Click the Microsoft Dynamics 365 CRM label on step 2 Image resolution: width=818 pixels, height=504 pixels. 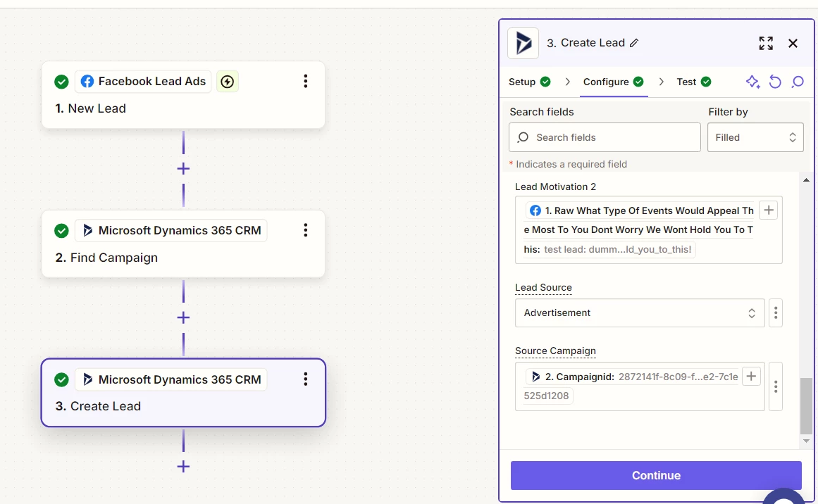pyautogui.click(x=171, y=230)
